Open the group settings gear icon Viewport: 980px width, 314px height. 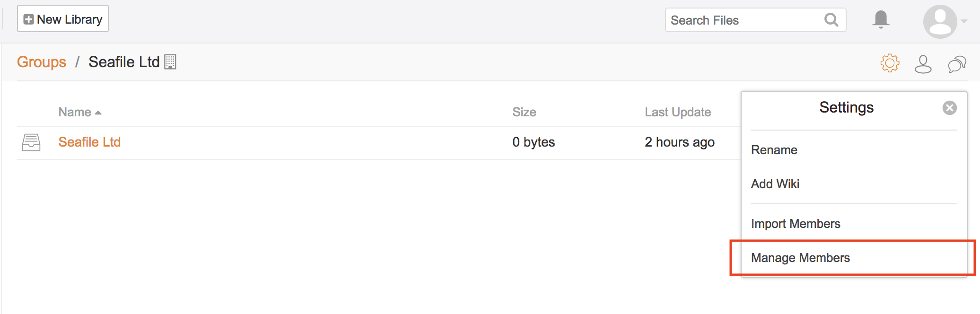[x=890, y=63]
